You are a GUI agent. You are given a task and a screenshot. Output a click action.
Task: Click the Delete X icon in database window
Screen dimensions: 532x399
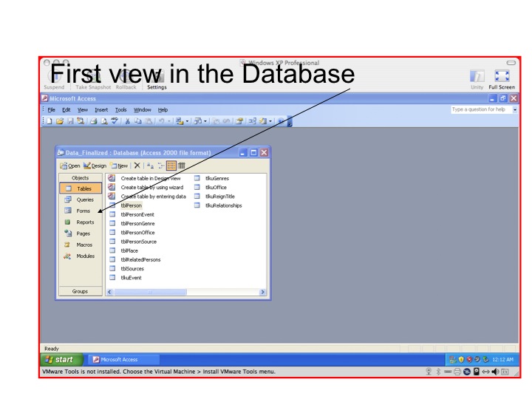coord(137,166)
